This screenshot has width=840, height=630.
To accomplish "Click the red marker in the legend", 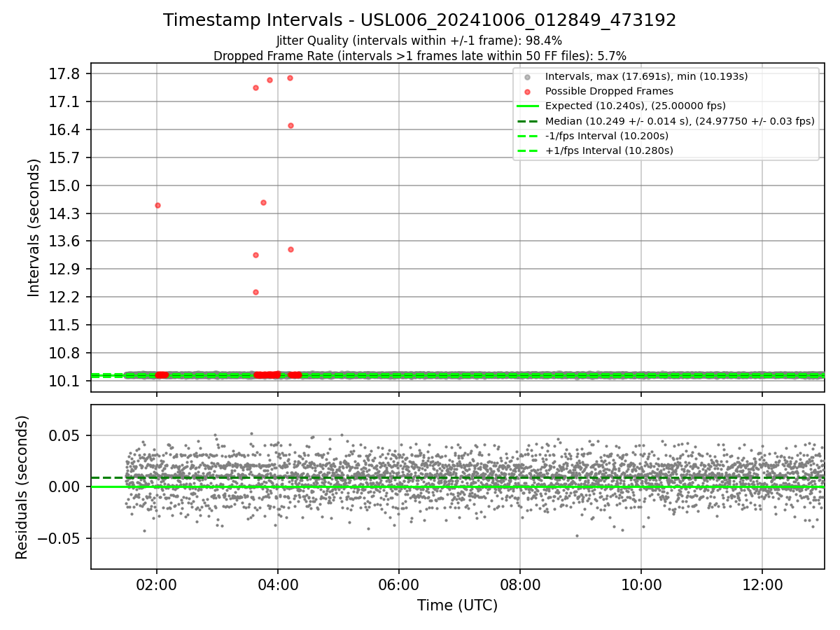I will coord(527,92).
